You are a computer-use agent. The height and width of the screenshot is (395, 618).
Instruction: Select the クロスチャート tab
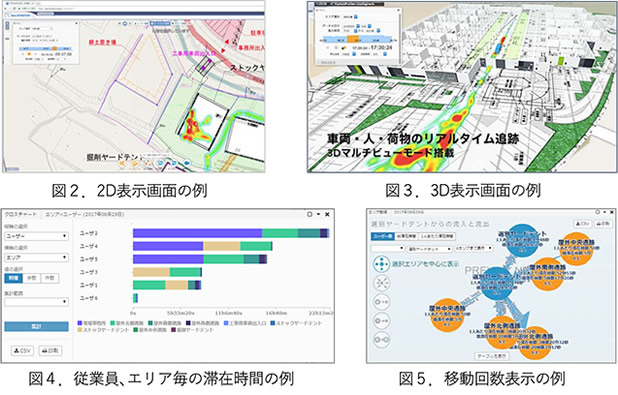click(x=20, y=214)
